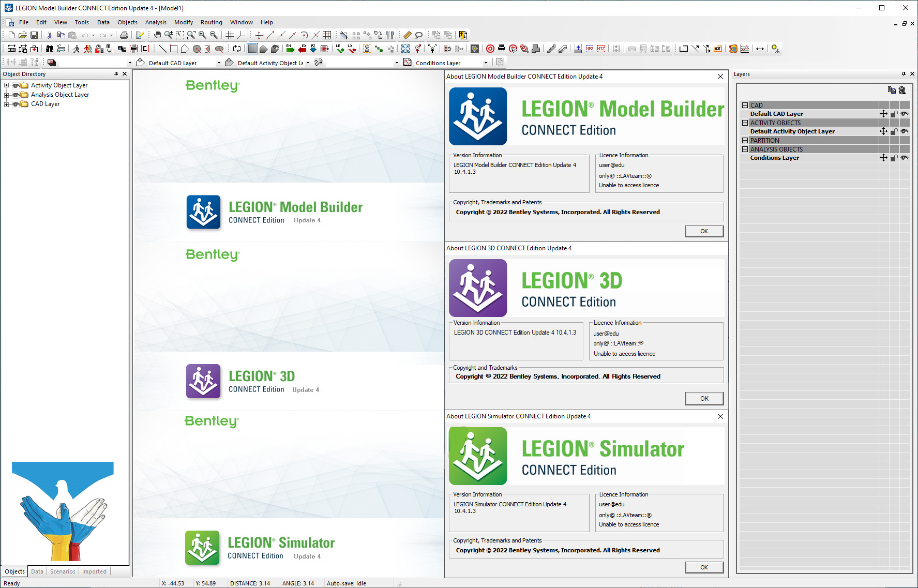Click the red target focal node icon

pyautogui.click(x=490, y=49)
